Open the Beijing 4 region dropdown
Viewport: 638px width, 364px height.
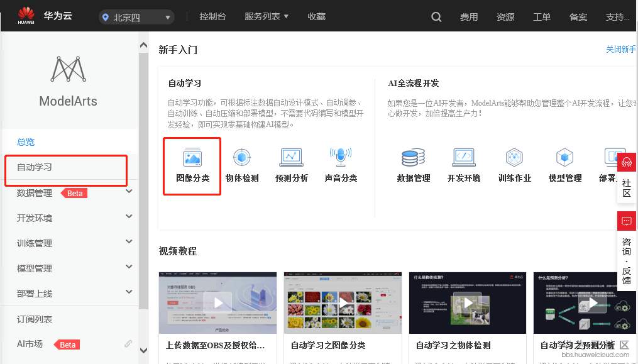(136, 17)
